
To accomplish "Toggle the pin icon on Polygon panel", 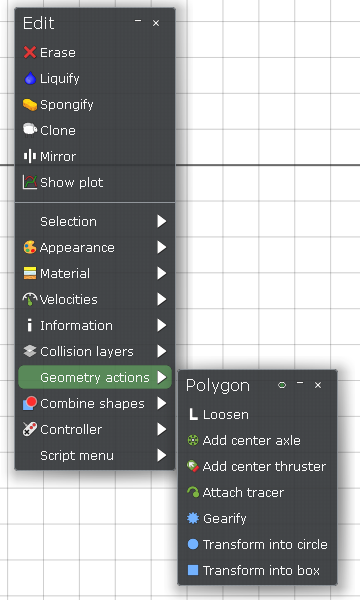I will point(282,385).
